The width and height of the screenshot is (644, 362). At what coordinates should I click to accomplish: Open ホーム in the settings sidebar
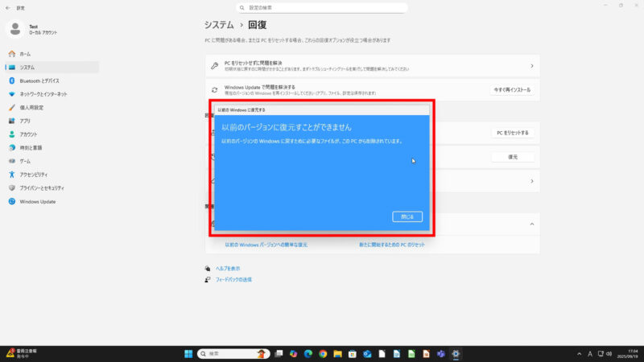coord(25,53)
